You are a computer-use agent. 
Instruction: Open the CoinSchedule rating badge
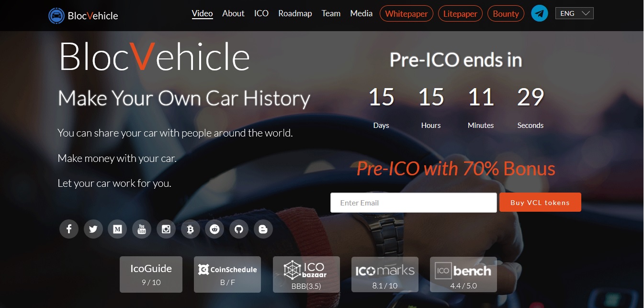227,274
